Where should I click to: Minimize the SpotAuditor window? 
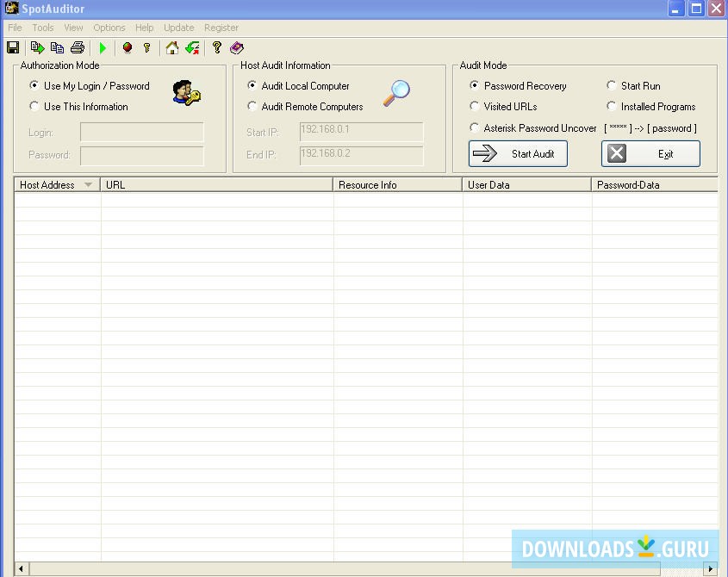pyautogui.click(x=675, y=9)
